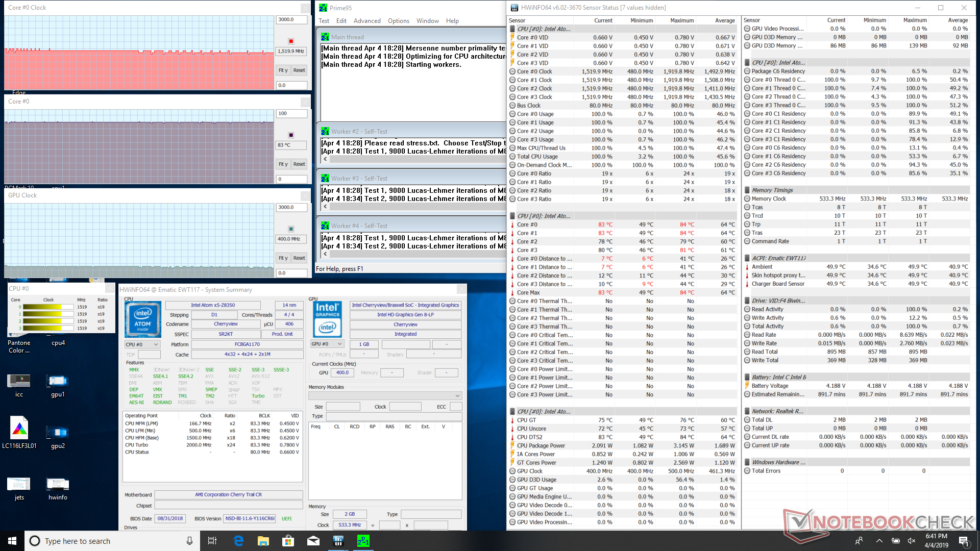The height and width of the screenshot is (551, 980).
Task: Launch Microsoft Edge from taskbar
Action: pos(238,541)
